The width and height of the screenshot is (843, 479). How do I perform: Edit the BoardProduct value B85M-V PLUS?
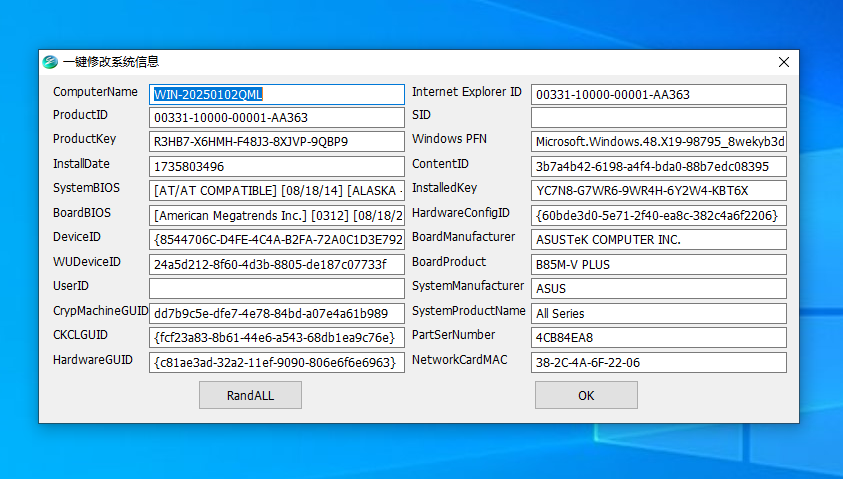pos(659,264)
